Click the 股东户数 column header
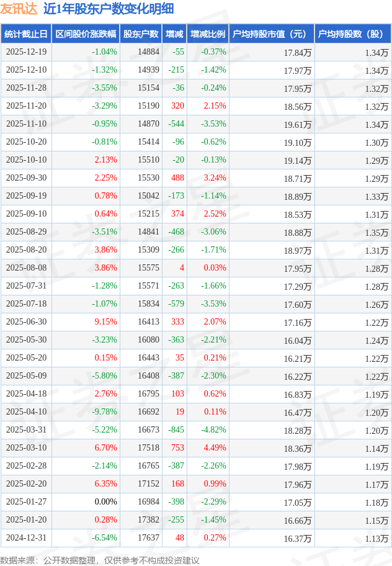 point(140,34)
